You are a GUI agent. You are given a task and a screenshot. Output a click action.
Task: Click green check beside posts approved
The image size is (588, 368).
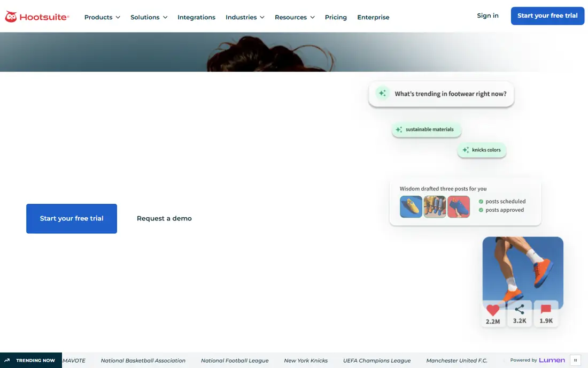click(x=481, y=210)
